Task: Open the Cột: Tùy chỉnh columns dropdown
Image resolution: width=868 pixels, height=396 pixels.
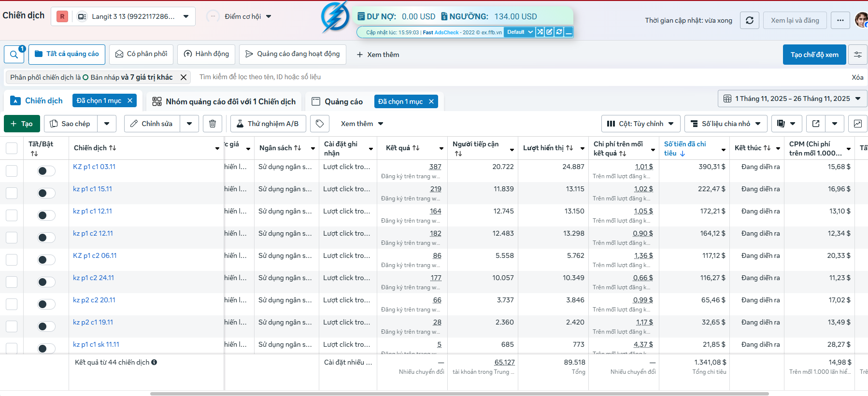Action: 640,124
